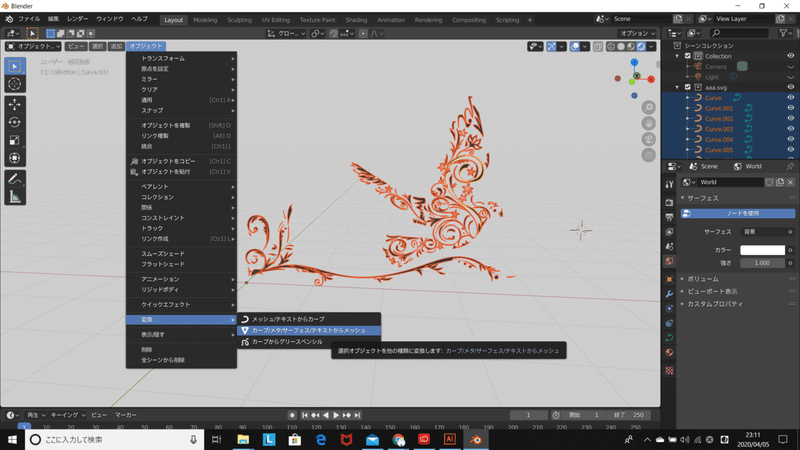Open Microsoft Edge from the taskbar

(x=320, y=439)
